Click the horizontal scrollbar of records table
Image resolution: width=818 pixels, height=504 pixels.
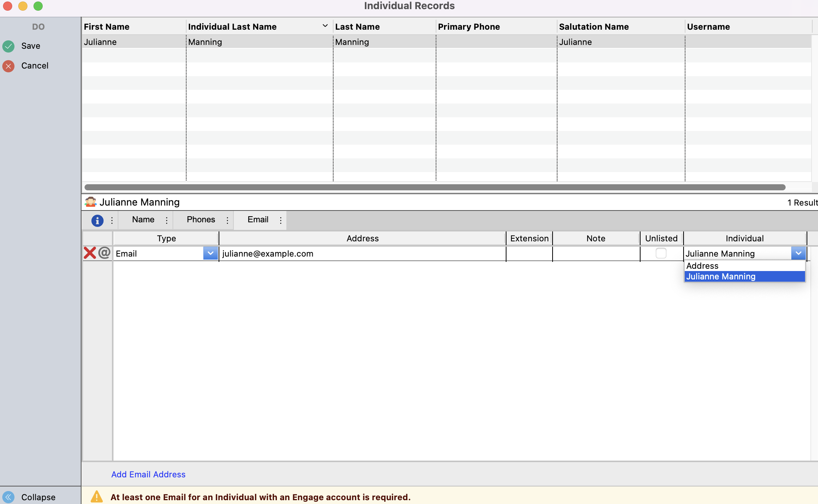click(x=435, y=187)
